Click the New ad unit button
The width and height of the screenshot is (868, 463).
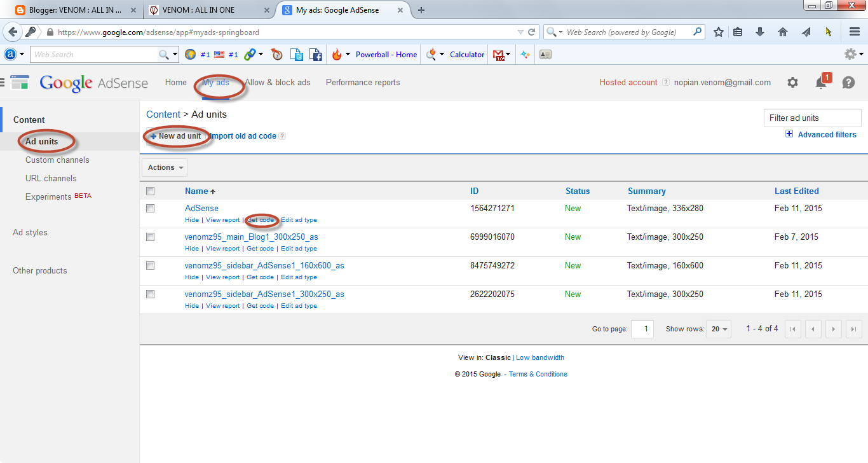point(175,136)
